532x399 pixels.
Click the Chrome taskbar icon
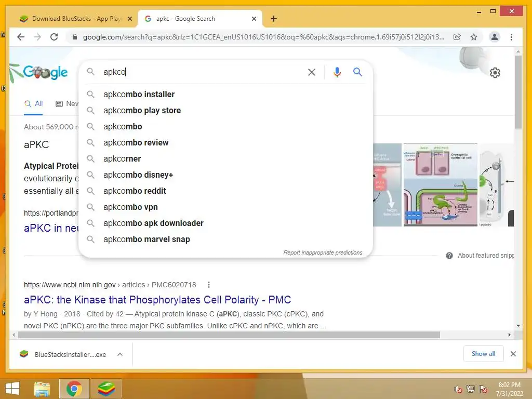tap(74, 389)
